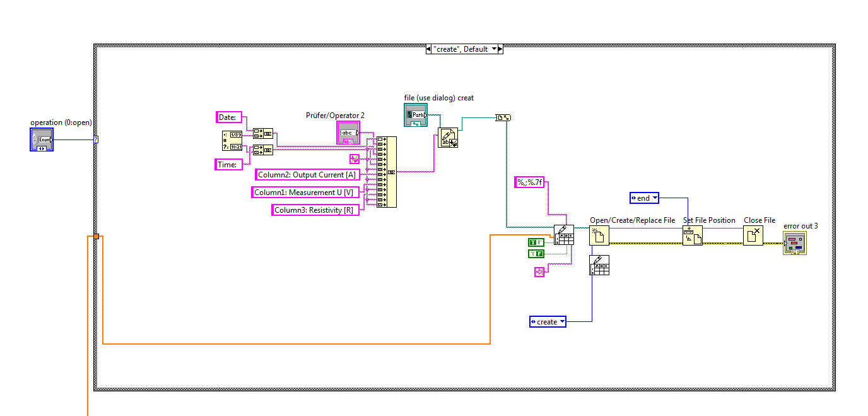Go to next case with right arrow
The width and height of the screenshot is (868, 416).
(x=500, y=49)
